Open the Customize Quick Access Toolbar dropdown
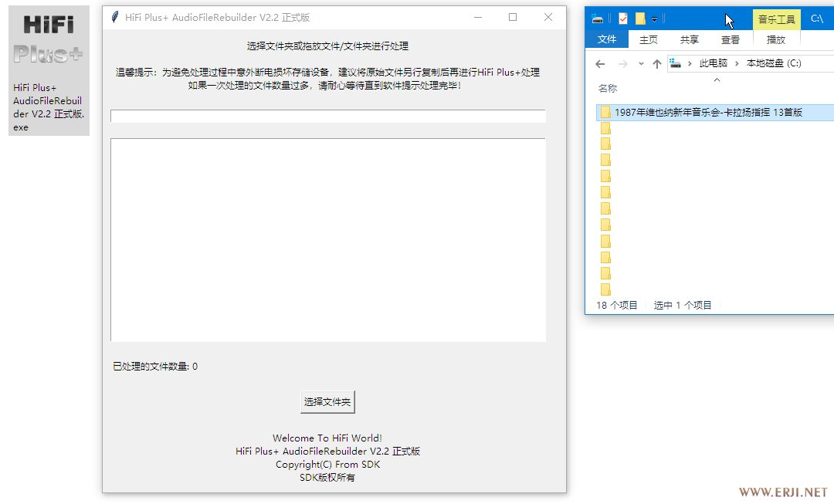The height and width of the screenshot is (504, 834). [654, 19]
